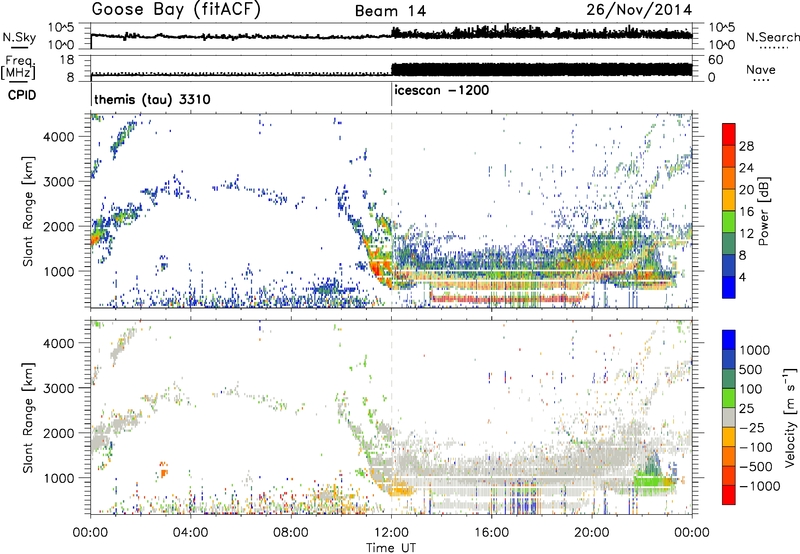800x554 pixels.
Task: Click the 'CPID' label
Action: tap(22, 95)
